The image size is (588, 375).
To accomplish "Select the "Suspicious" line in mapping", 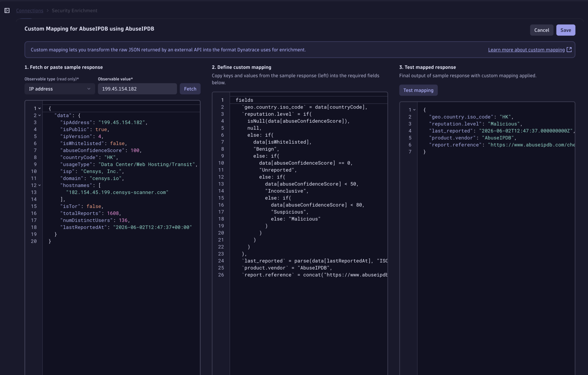I will pyautogui.click(x=290, y=212).
